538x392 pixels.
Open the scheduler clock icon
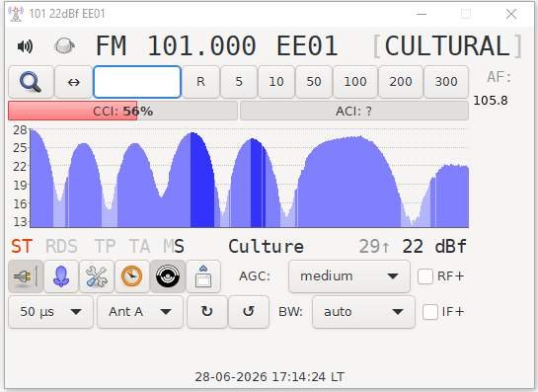(132, 276)
